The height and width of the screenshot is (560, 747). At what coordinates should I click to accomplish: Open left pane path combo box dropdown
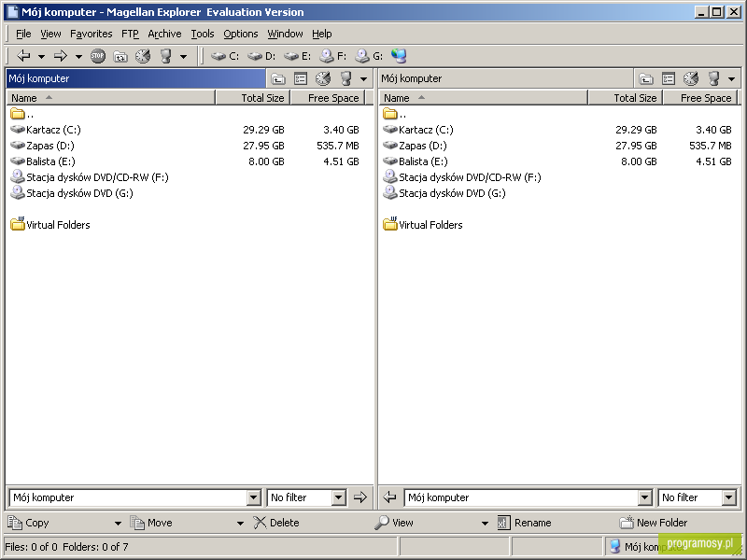click(x=254, y=498)
